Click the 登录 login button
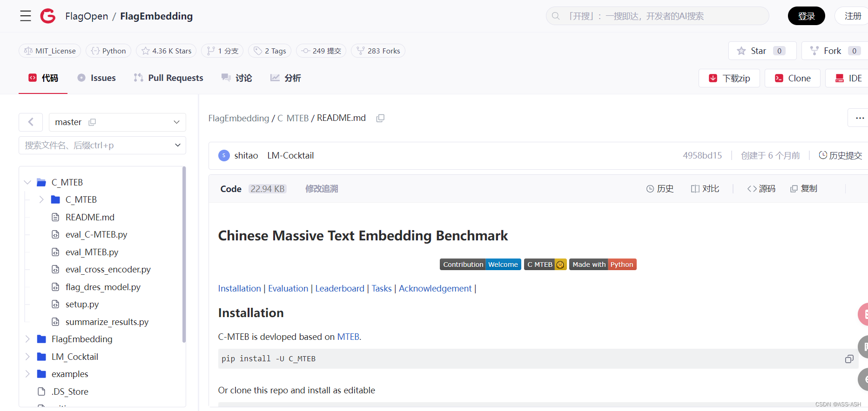 [807, 16]
